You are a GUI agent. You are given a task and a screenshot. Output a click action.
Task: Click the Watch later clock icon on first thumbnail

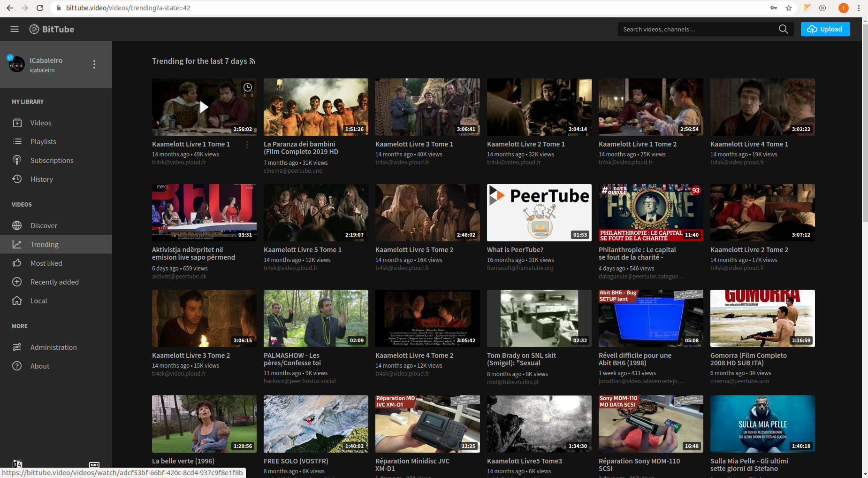click(x=248, y=87)
